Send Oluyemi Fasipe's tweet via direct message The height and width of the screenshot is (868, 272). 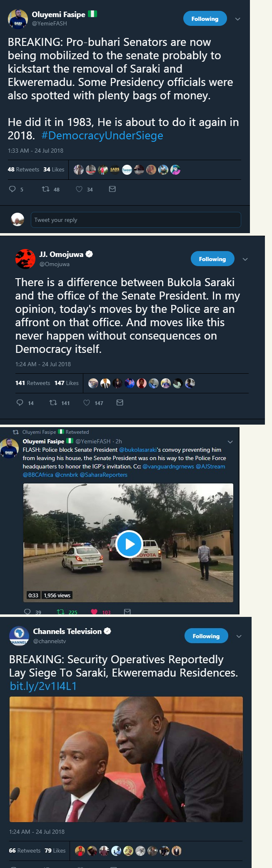point(112,189)
